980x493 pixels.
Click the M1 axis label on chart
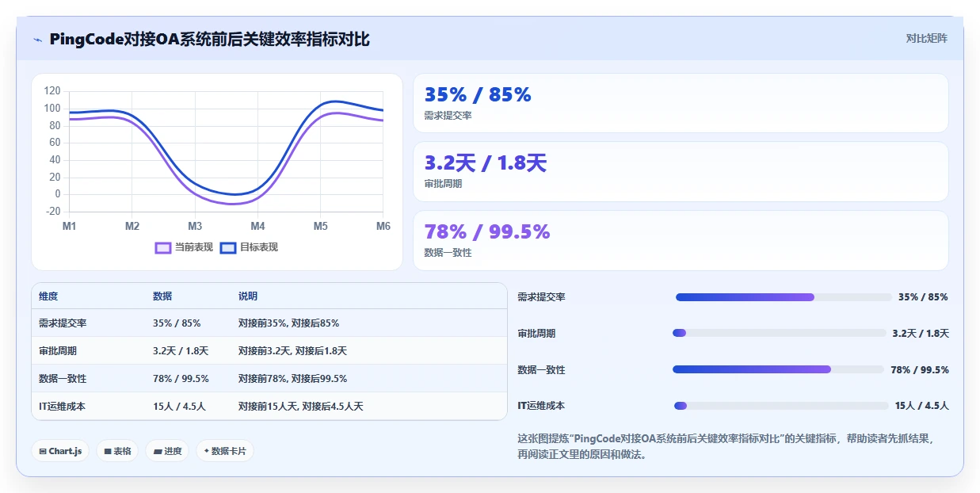pyautogui.click(x=70, y=226)
